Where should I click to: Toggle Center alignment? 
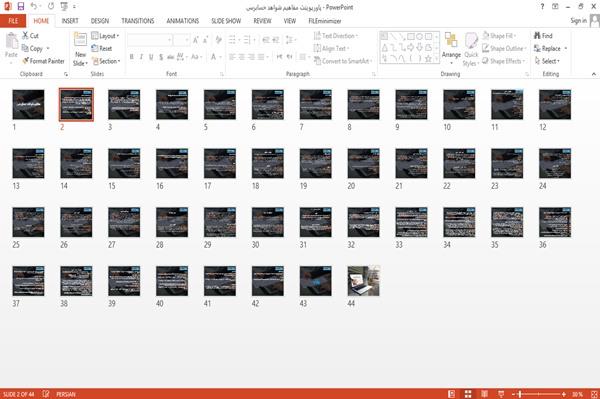pyautogui.click(x=242, y=57)
